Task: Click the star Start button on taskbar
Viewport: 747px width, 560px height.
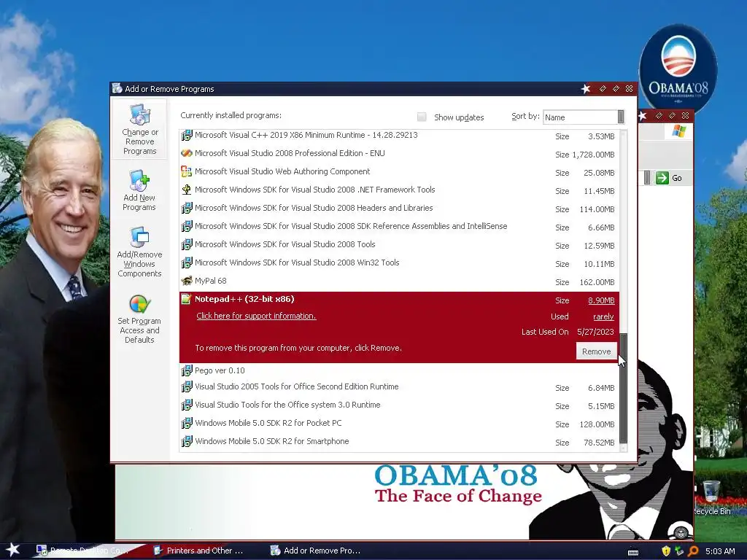Action: [13, 550]
